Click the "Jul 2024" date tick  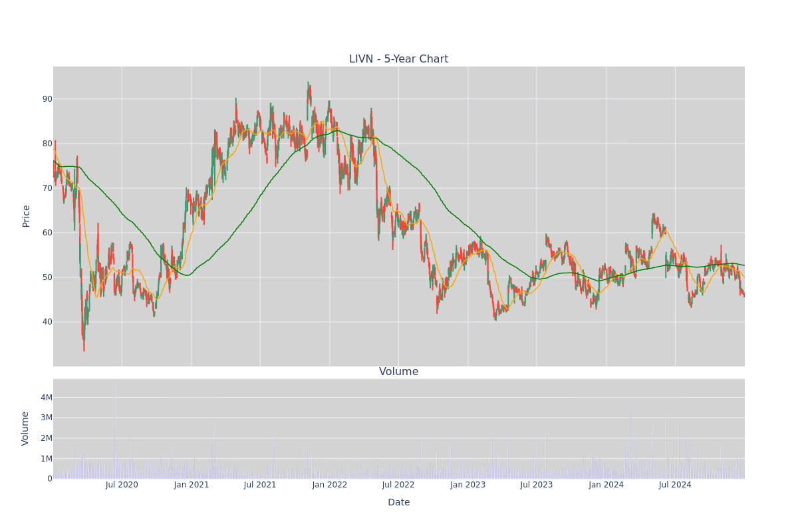tap(675, 485)
